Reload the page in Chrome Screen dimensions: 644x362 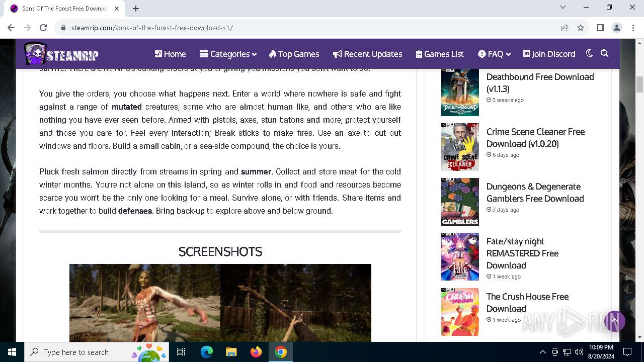[x=43, y=28]
